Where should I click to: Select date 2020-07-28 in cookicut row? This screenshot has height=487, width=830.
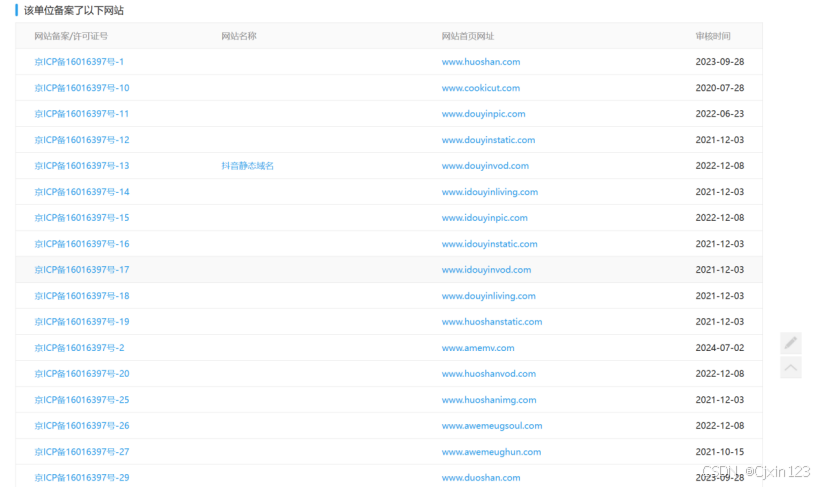pos(720,88)
